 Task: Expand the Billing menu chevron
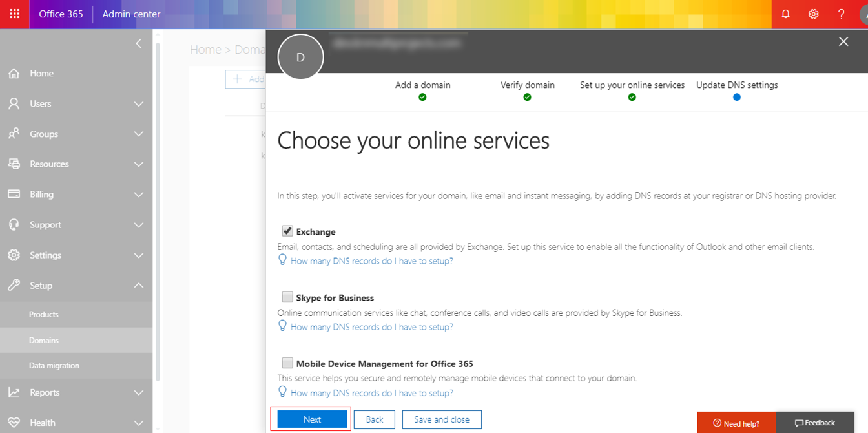(138, 195)
